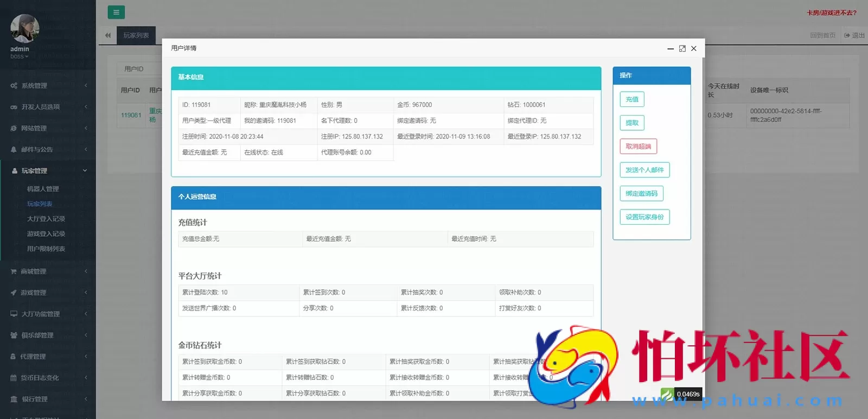The image size is (868, 419).
Task: Open 邮件与公告 sidebar section
Action: pyautogui.click(x=37, y=149)
